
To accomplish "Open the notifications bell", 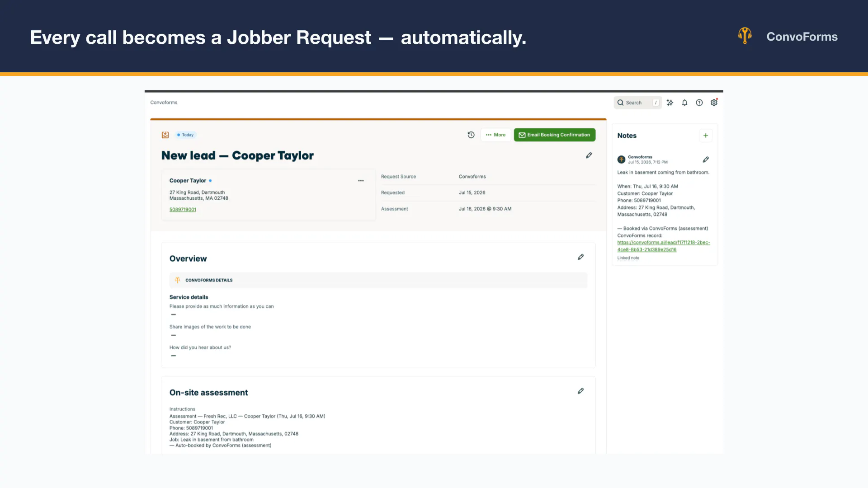I will (x=684, y=103).
